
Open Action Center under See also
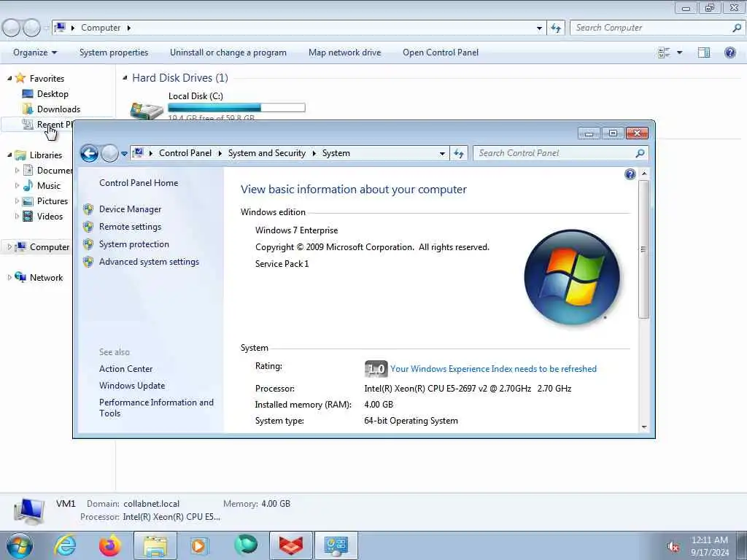[125, 368]
